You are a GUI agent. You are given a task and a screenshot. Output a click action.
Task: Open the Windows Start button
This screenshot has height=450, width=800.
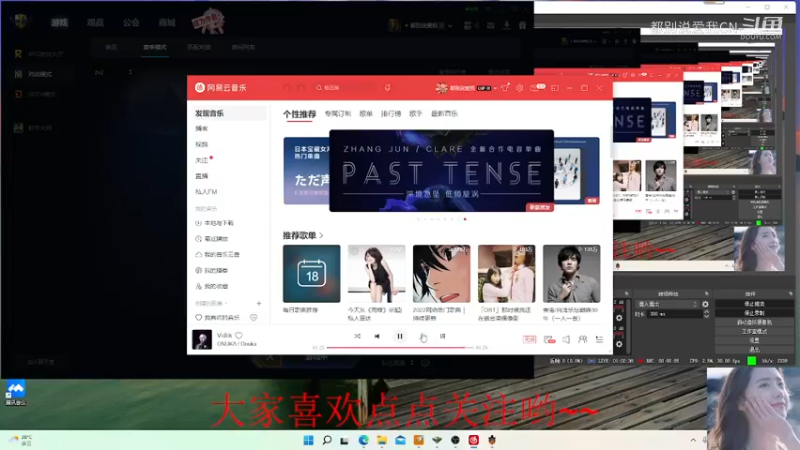click(x=309, y=440)
